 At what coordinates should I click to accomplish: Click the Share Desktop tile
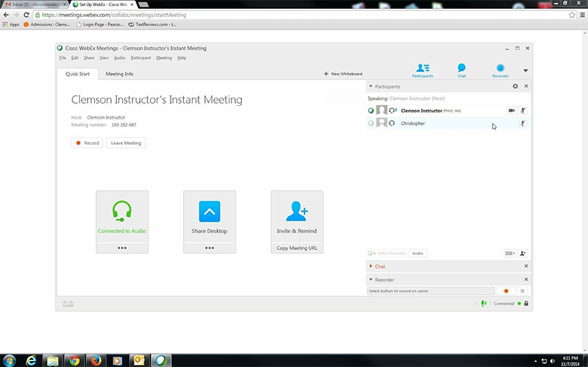pyautogui.click(x=209, y=217)
